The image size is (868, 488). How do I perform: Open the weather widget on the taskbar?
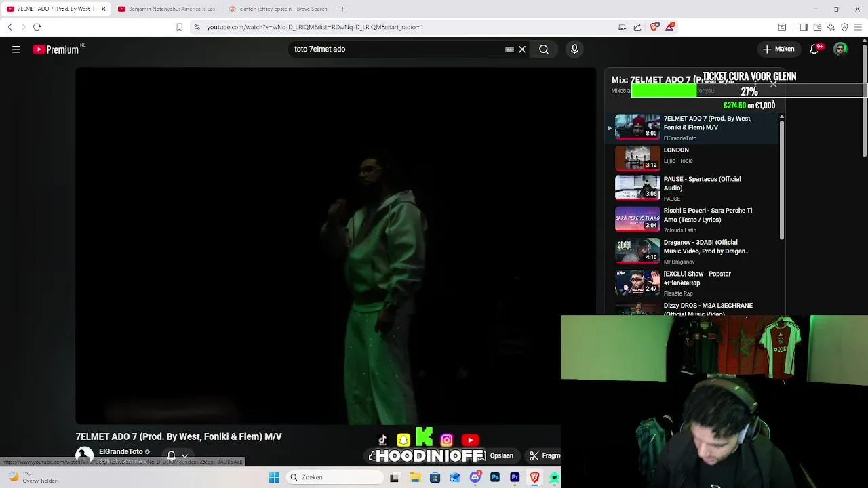33,477
